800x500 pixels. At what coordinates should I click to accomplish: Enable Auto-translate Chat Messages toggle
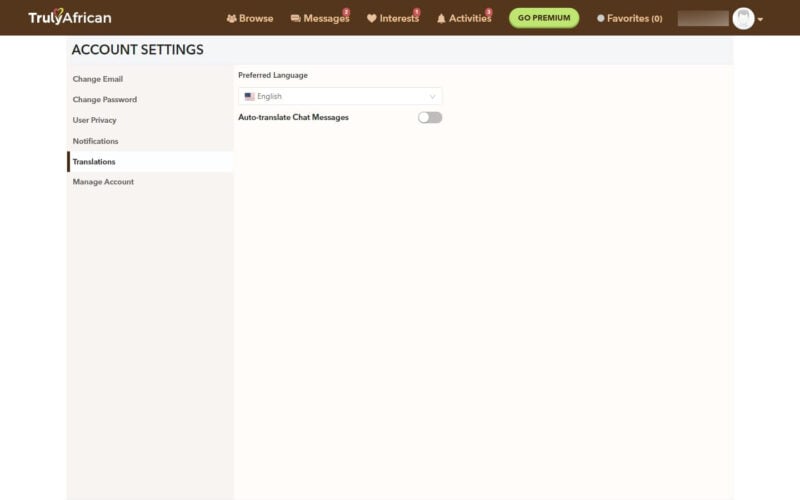pos(430,117)
